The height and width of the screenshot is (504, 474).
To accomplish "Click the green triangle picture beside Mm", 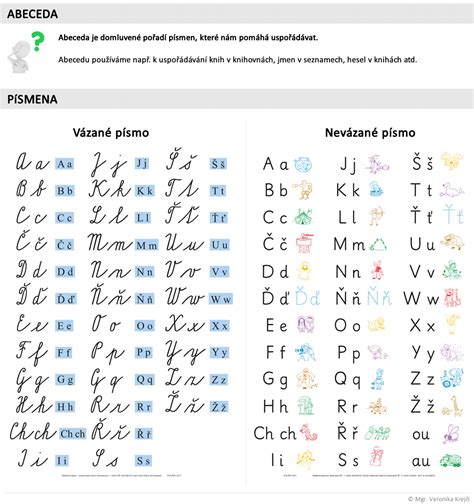I will [x=378, y=244].
